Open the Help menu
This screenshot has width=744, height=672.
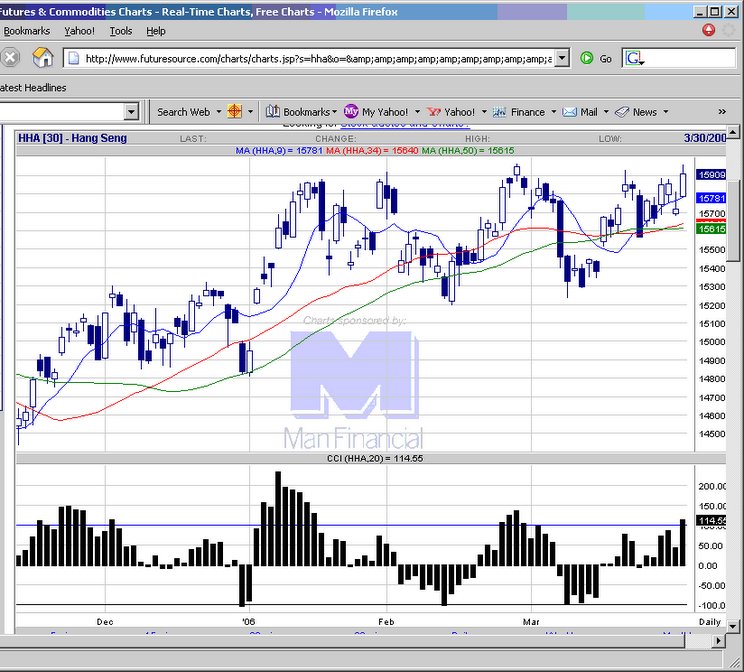[156, 31]
